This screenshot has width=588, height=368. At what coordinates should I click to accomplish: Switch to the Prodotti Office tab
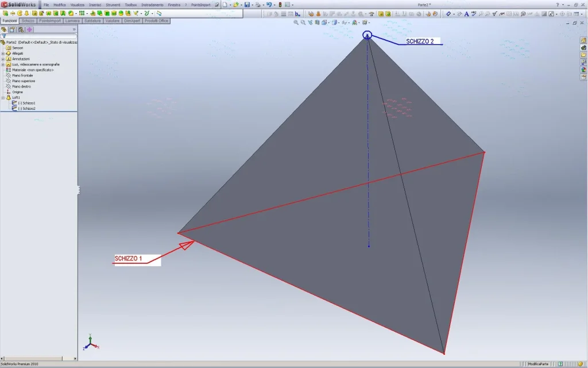(x=156, y=21)
